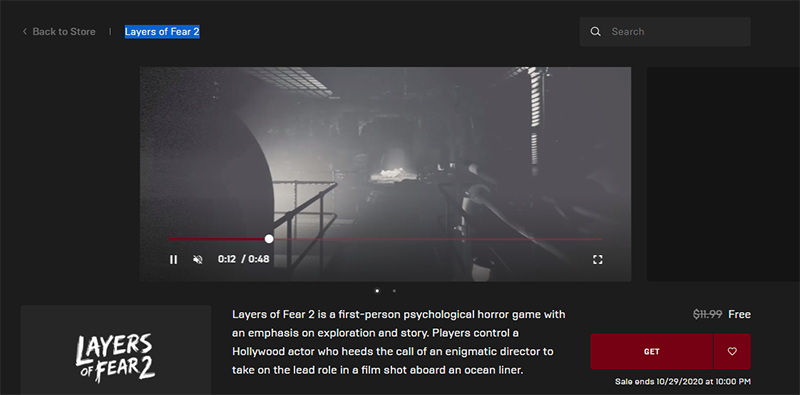
Task: Click the crossed-out $11.99 price
Action: 707,314
